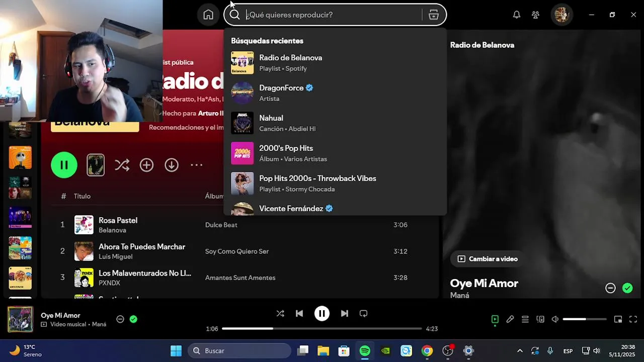Image resolution: width=644 pixels, height=362 pixels.
Task: Open Google Chrome from taskbar
Action: click(427, 351)
